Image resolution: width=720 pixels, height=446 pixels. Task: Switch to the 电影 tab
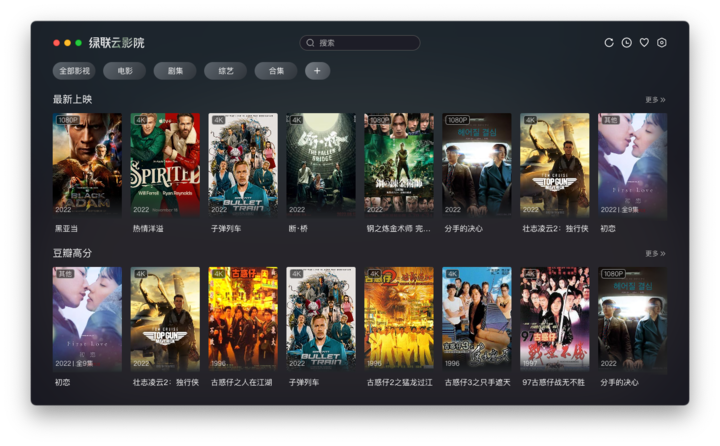[124, 71]
